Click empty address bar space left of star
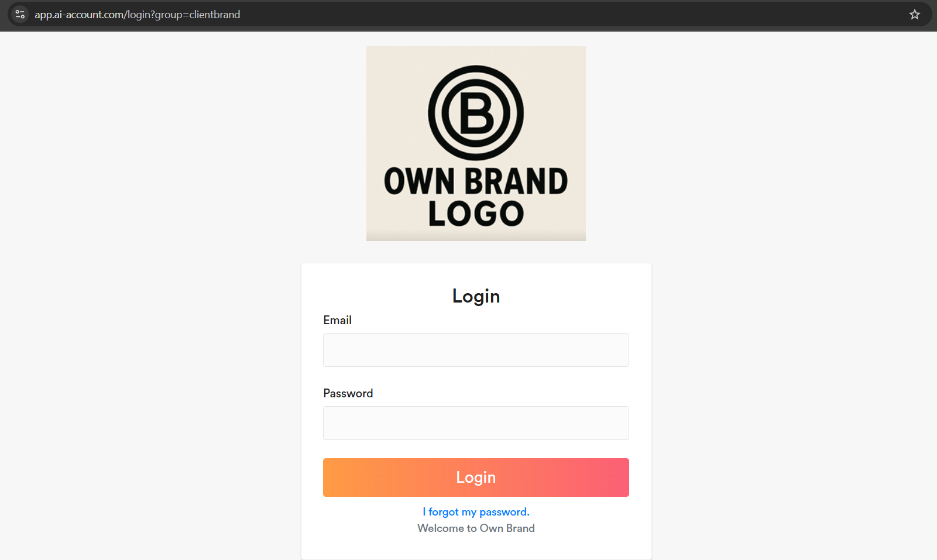Image resolution: width=937 pixels, height=560 pixels. tap(585, 15)
